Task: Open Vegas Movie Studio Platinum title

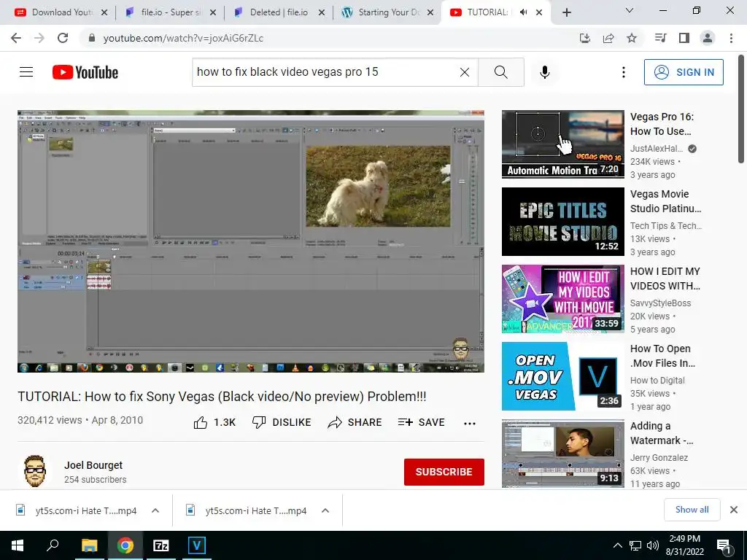Action: 665,201
